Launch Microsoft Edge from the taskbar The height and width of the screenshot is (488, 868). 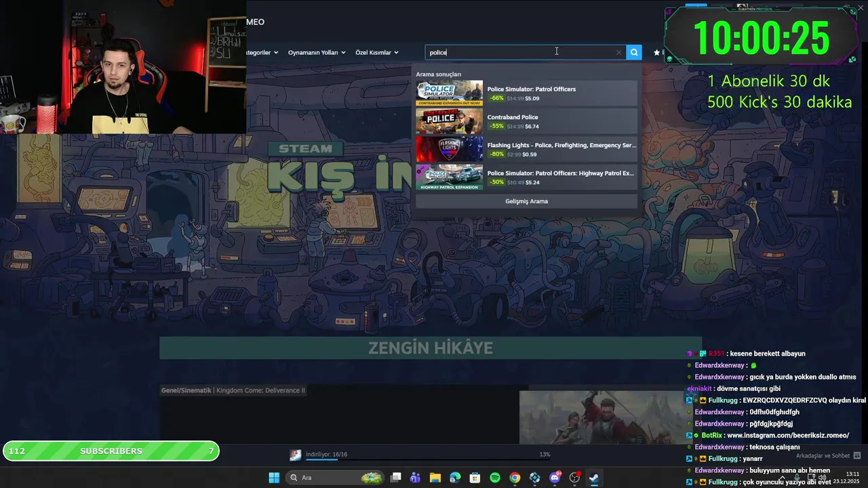coord(455,478)
